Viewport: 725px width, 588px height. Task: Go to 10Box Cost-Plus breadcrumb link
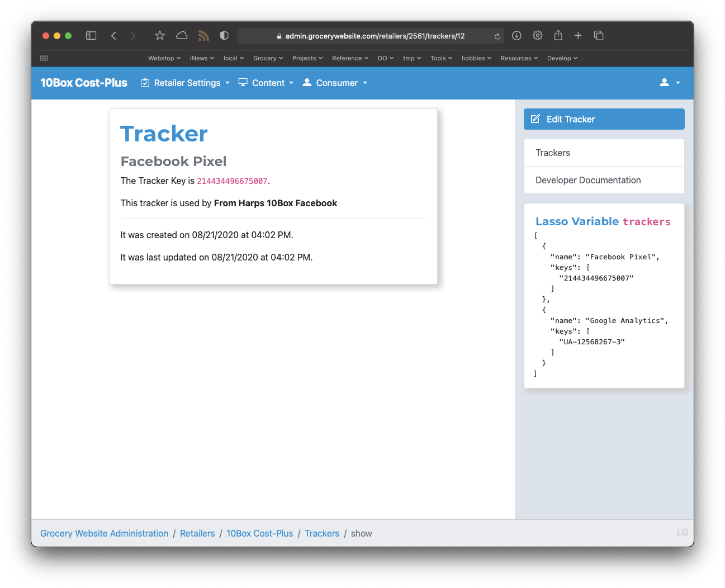(260, 533)
